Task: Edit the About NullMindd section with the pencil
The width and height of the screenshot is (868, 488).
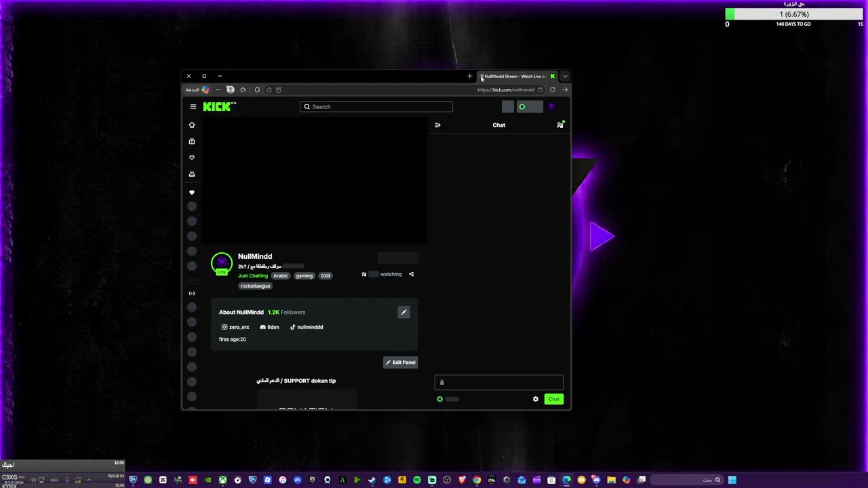Action: click(x=403, y=312)
